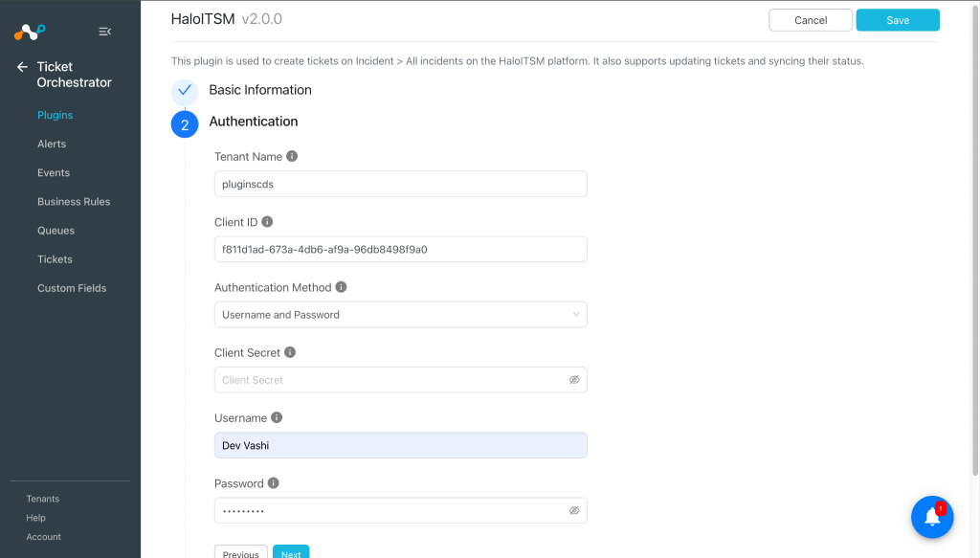The width and height of the screenshot is (980, 558).
Task: Click the Save button
Action: [898, 20]
